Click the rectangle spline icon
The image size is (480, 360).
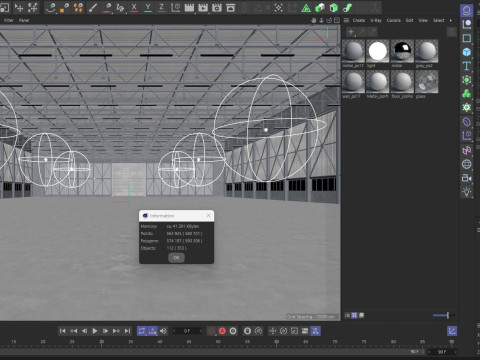(x=467, y=38)
